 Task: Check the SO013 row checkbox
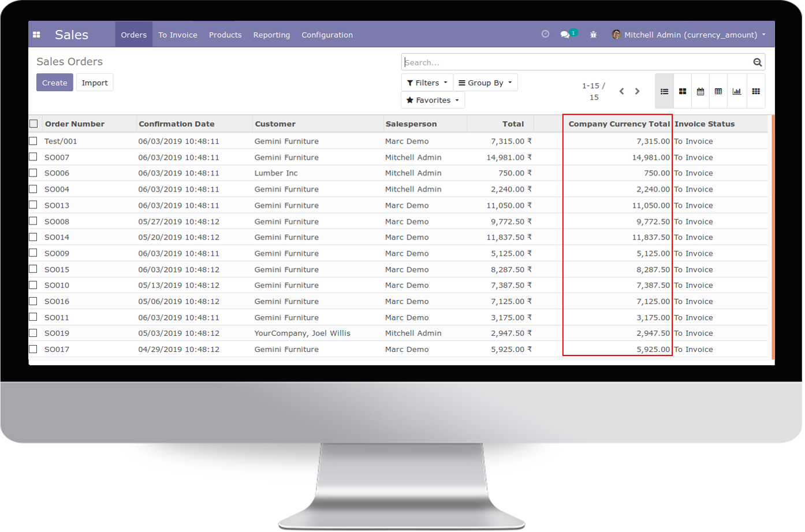click(x=33, y=205)
